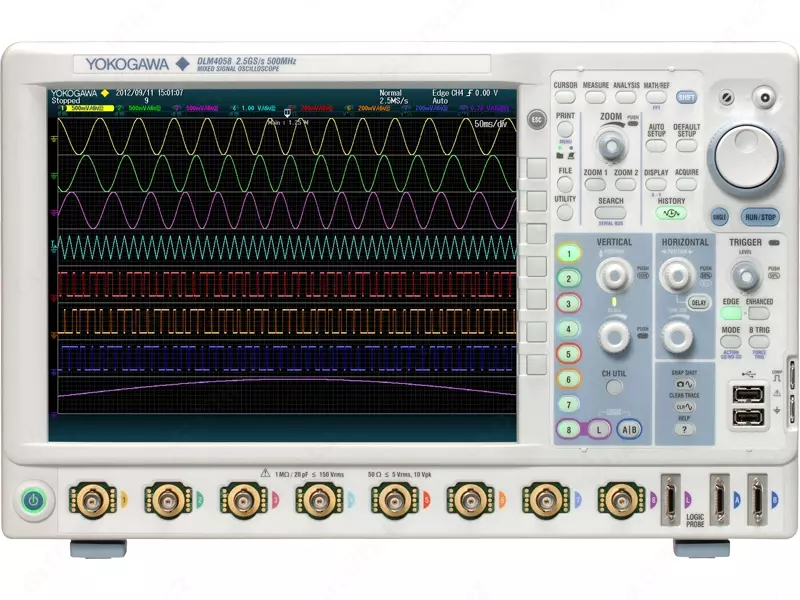This screenshot has width=800, height=600.
Task: Start acquisition with RUN/STOP
Action: (759, 214)
